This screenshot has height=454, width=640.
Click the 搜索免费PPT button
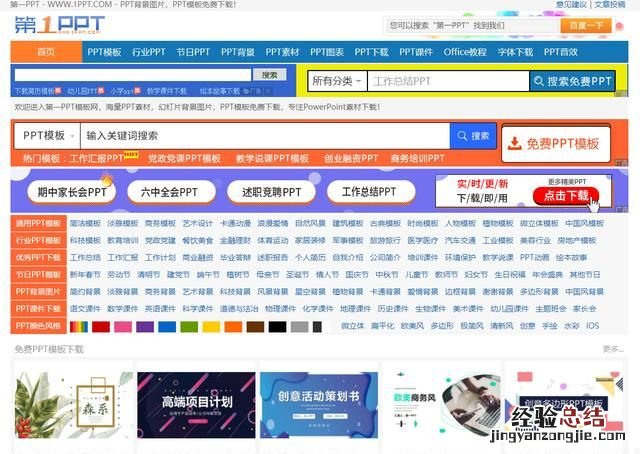pos(573,81)
